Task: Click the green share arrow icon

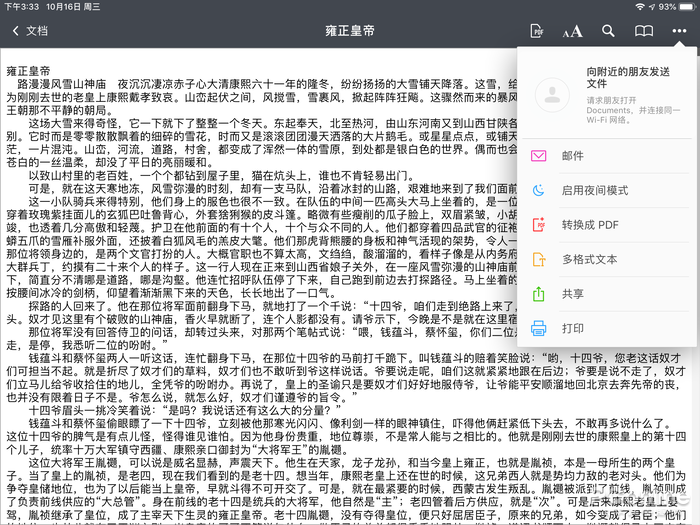Action: click(x=539, y=294)
